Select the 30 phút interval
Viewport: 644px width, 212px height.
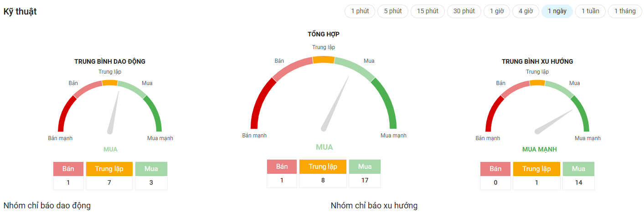464,11
